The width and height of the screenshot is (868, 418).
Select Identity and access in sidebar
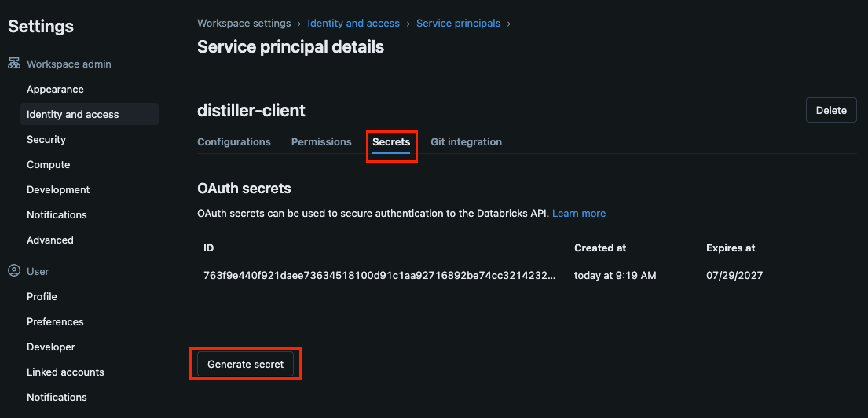(x=73, y=115)
